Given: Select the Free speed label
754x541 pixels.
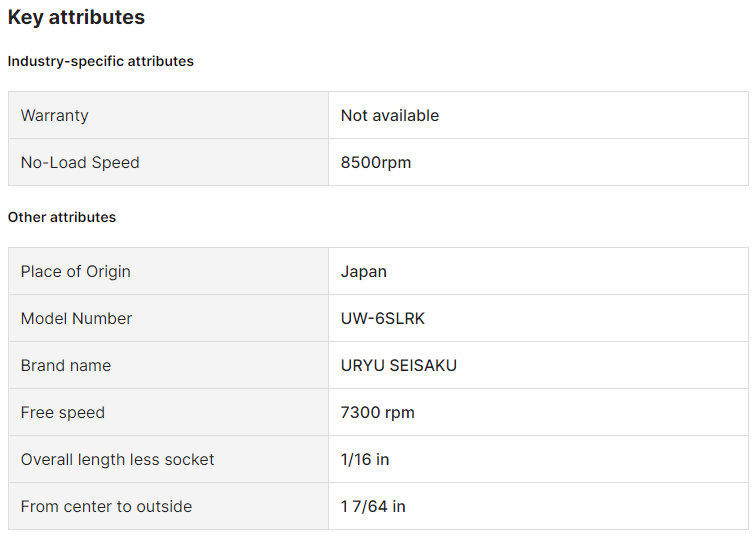Looking at the screenshot, I should point(63,412).
